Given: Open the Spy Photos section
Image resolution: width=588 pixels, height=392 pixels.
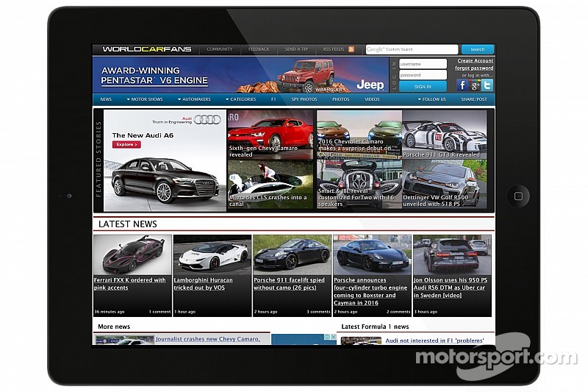Looking at the screenshot, I should [304, 99].
